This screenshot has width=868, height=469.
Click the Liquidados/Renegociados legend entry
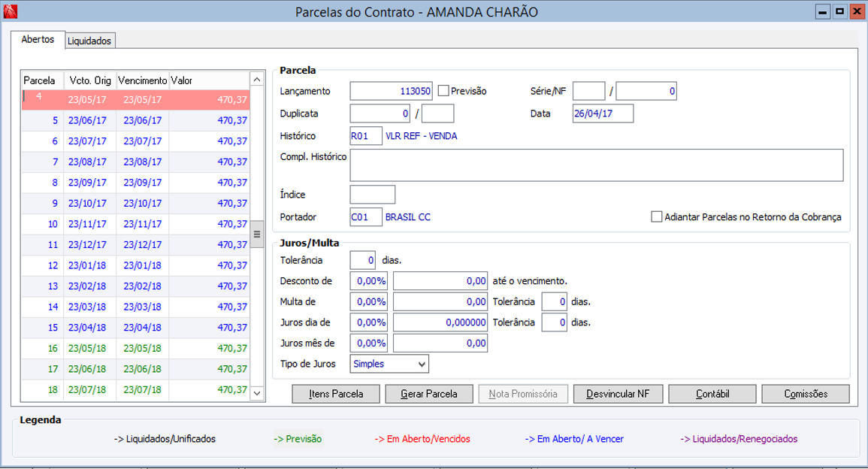pos(739,438)
